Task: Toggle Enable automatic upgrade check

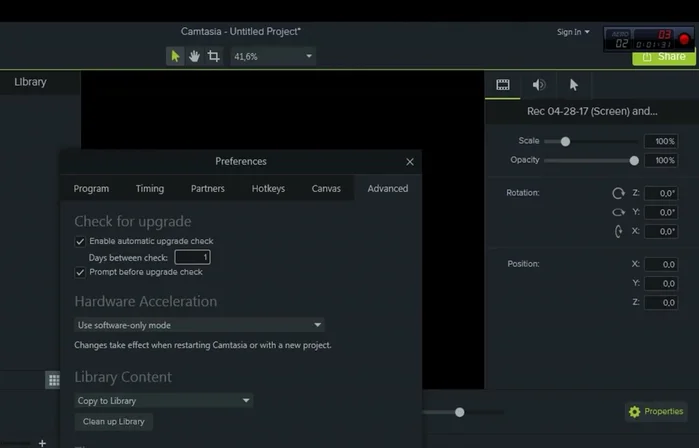Action: [x=80, y=242]
